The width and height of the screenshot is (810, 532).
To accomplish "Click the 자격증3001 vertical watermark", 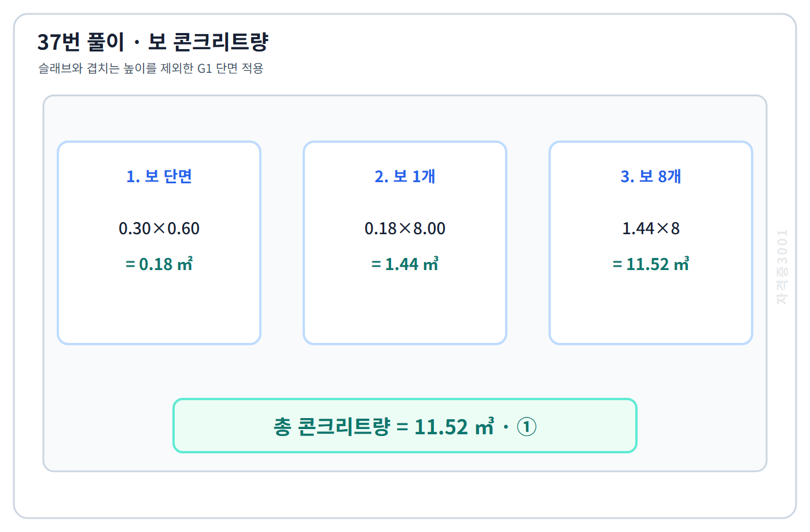I will point(782,267).
